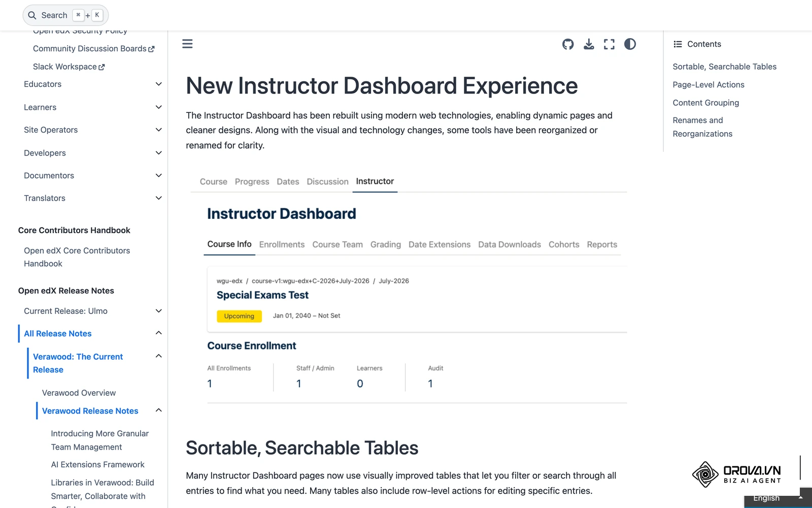This screenshot has width=812, height=508.
Task: Toggle the primary sidebar hamburger icon
Action: 187,44
